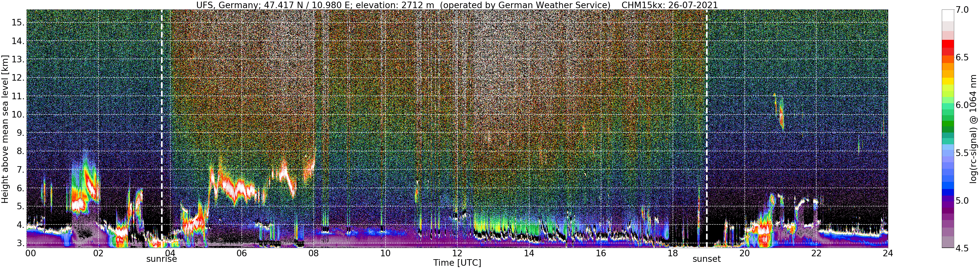Click the 'Time [UTC]' axis label
The height and width of the screenshot is (269, 980).
(457, 262)
